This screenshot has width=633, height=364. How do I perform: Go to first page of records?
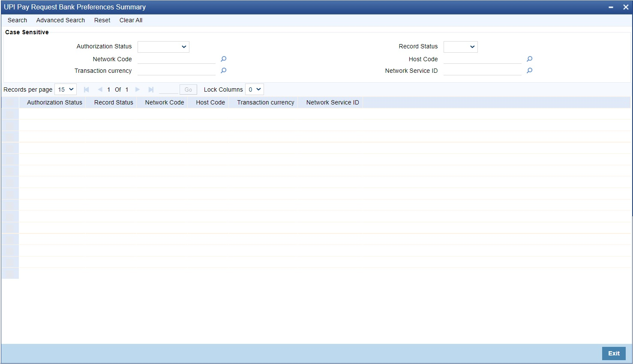point(86,90)
